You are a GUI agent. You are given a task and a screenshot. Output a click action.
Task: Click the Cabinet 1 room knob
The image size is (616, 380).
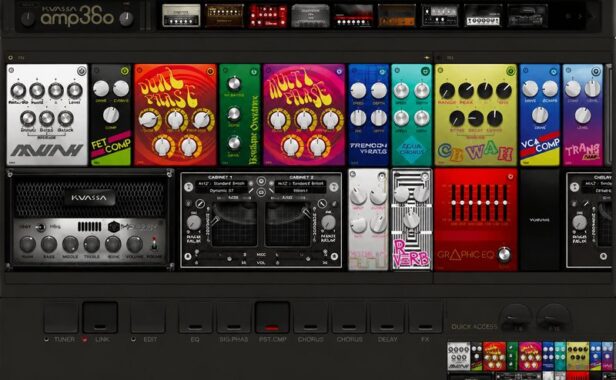194,222
